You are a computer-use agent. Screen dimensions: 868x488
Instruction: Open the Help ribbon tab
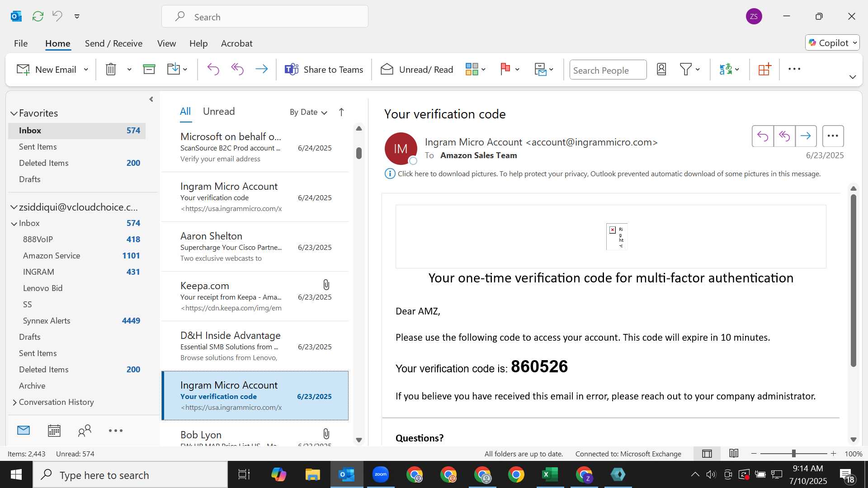198,43
